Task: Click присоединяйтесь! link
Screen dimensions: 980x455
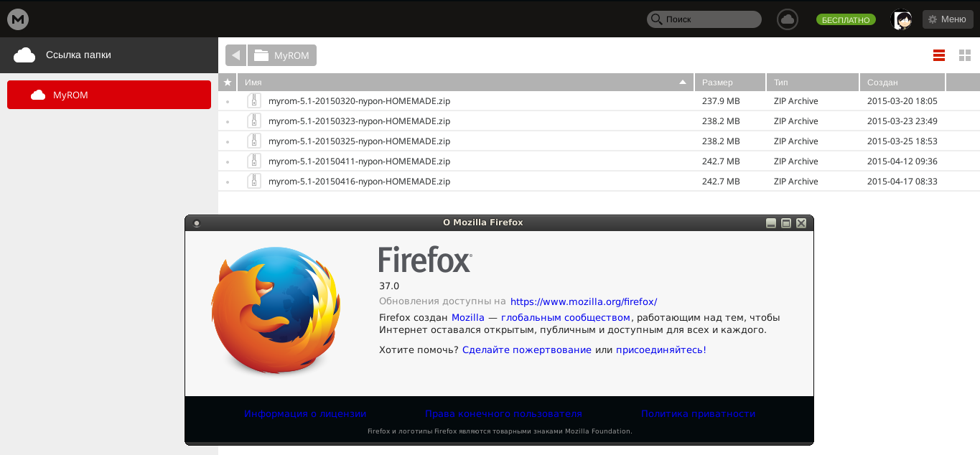Action: coord(661,350)
